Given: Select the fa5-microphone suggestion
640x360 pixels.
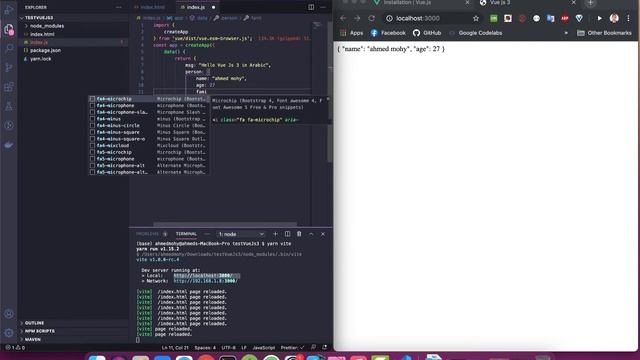Looking at the screenshot, I should click(x=149, y=159).
